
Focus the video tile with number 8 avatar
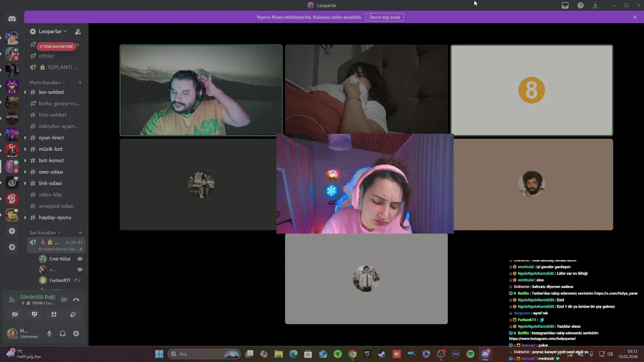pos(531,90)
